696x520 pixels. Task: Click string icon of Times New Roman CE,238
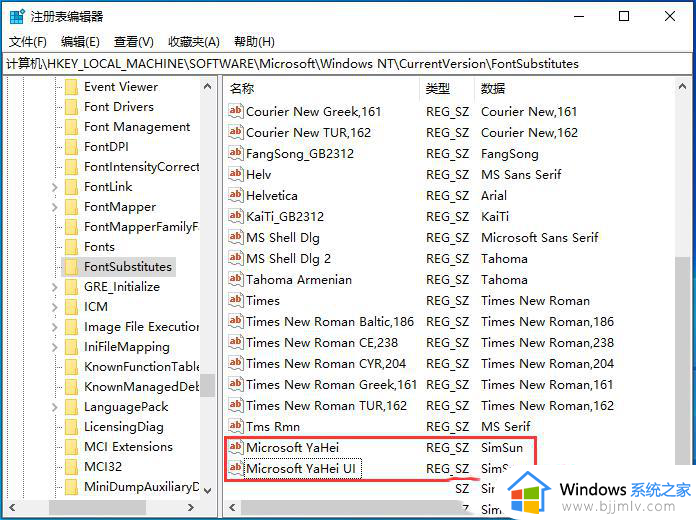point(236,342)
